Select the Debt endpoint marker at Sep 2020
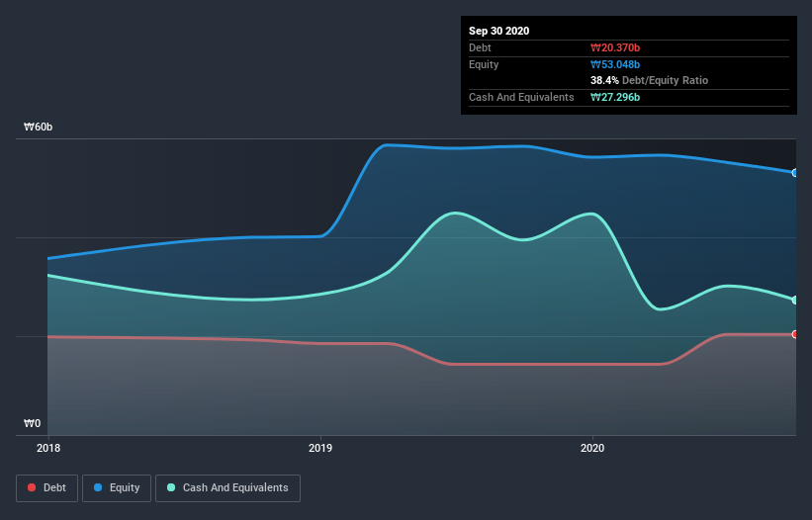 794,334
